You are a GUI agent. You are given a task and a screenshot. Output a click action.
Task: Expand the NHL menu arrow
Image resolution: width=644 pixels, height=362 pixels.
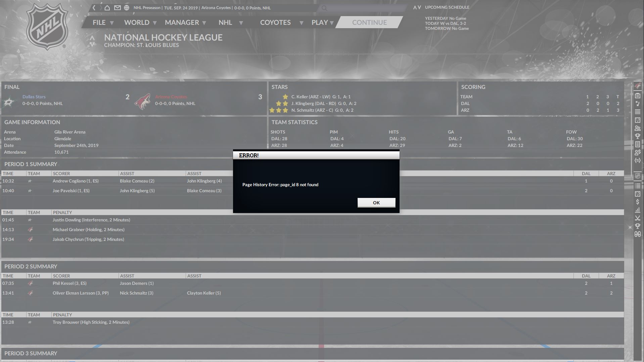pos(241,23)
